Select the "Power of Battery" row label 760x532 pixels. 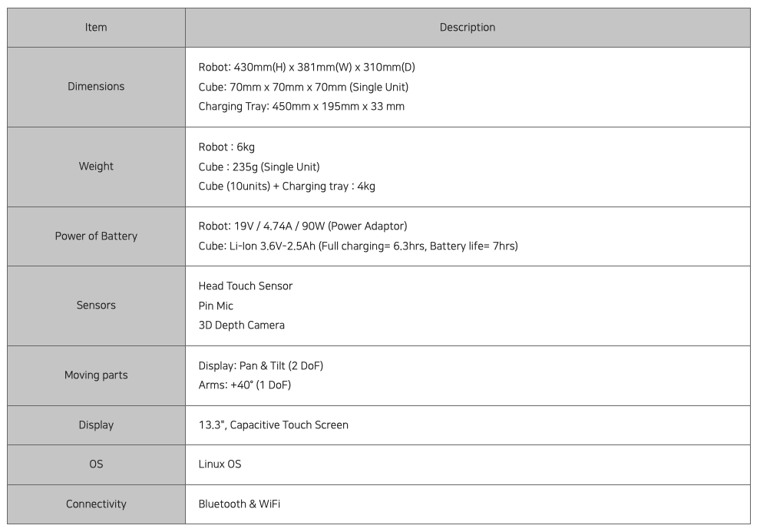point(96,236)
